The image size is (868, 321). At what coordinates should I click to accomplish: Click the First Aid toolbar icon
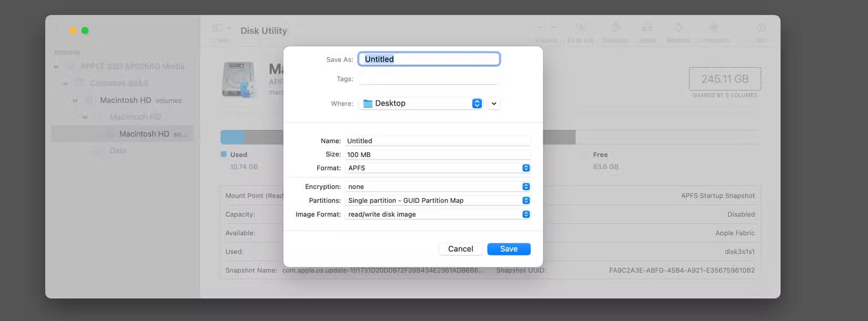[581, 27]
